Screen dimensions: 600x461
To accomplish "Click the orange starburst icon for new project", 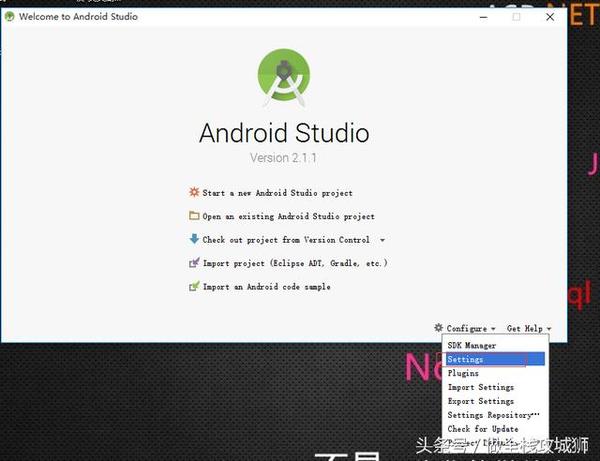I will [x=194, y=192].
